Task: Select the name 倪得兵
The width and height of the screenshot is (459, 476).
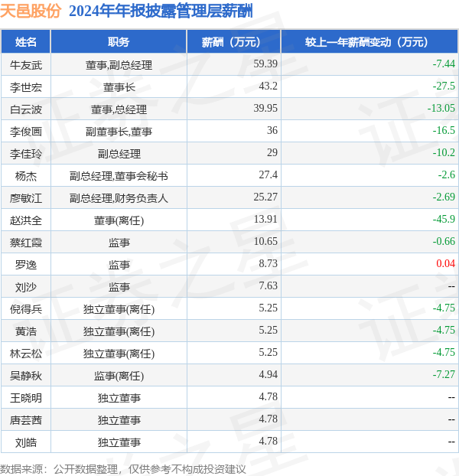Action: click(x=26, y=309)
